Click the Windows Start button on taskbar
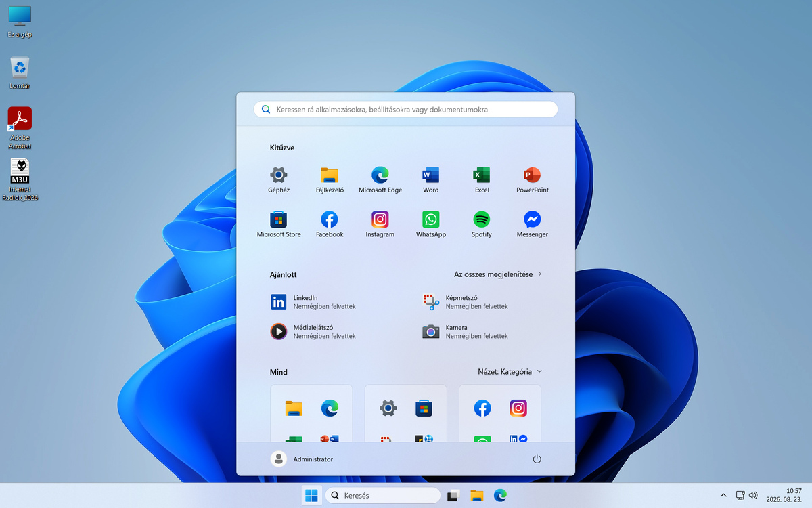Screen dimensions: 812x508 [312, 496]
